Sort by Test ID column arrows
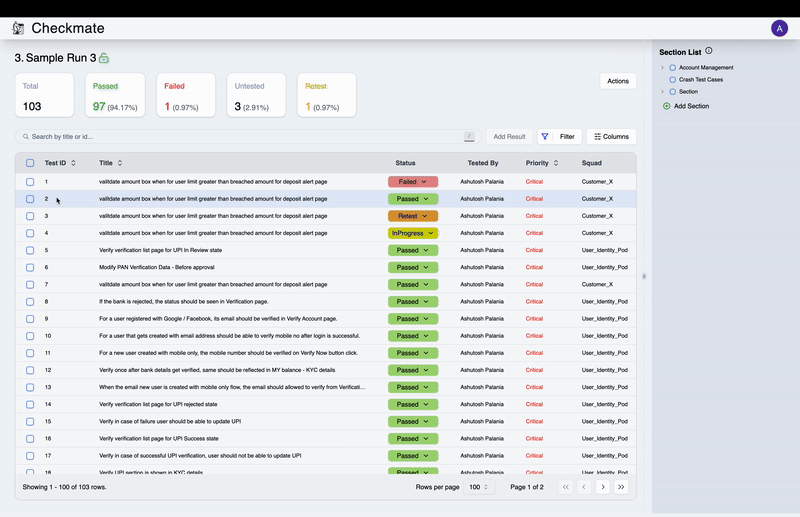 pyautogui.click(x=73, y=163)
